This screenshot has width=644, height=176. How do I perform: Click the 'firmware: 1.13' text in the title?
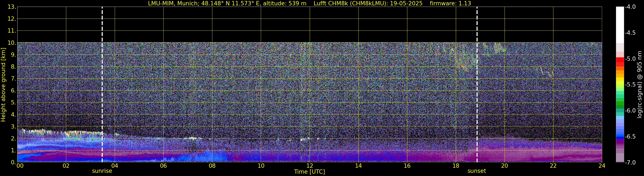tap(450, 3)
